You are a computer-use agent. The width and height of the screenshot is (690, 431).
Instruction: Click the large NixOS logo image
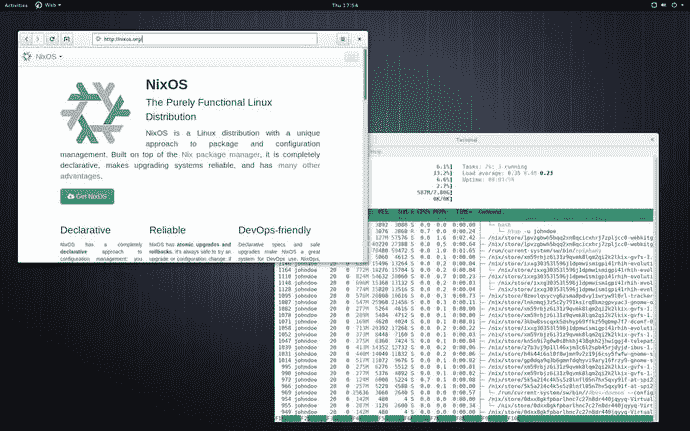95,113
